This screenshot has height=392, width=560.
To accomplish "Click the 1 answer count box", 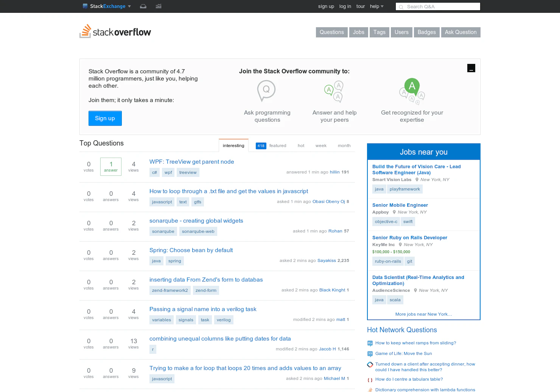I will (x=111, y=167).
